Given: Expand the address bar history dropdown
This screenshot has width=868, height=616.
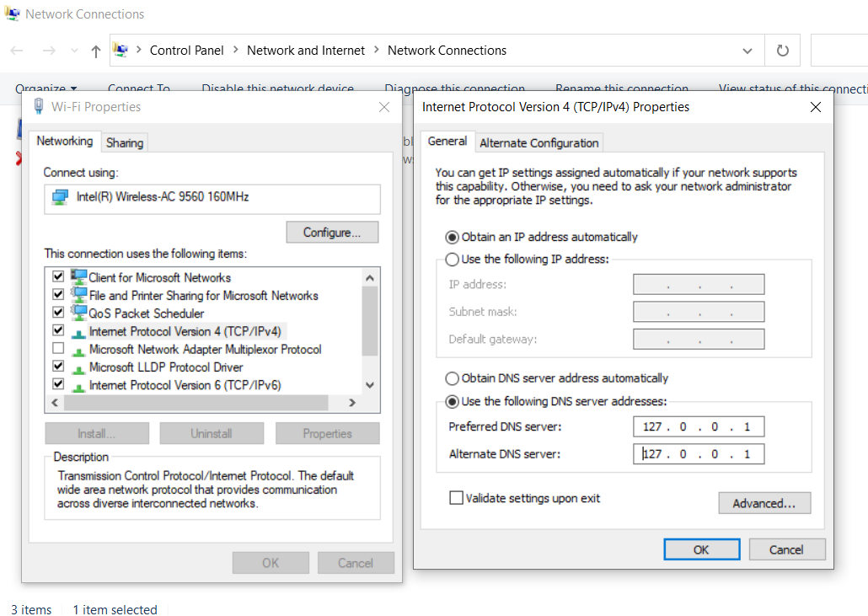Looking at the screenshot, I should pyautogui.click(x=747, y=51).
